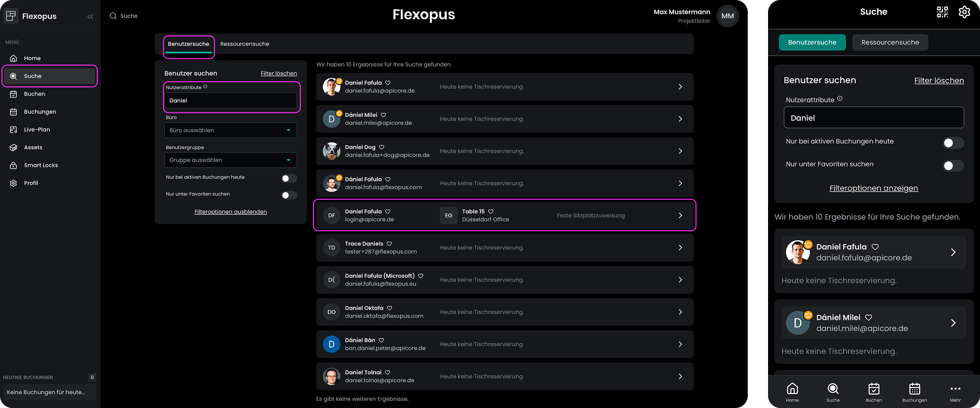This screenshot has height=408, width=980.
Task: Open Smart Locks from the sidebar
Action: [x=41, y=165]
